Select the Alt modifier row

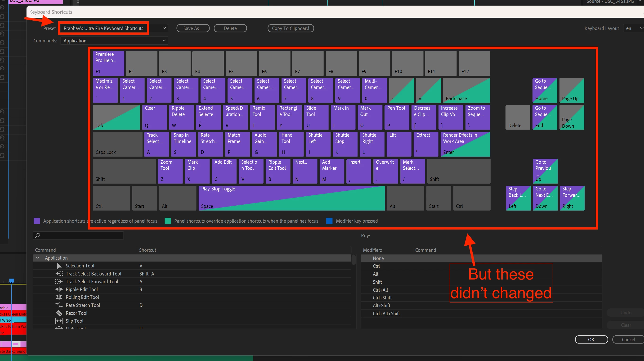tap(376, 274)
